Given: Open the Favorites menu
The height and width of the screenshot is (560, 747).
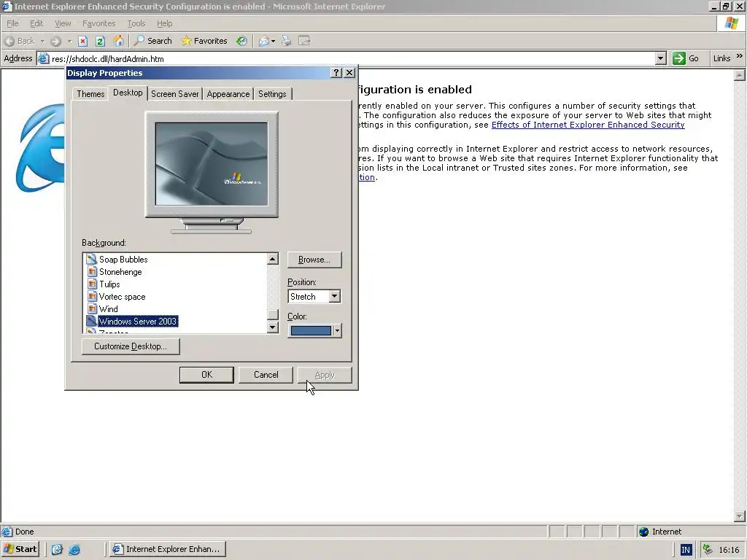Looking at the screenshot, I should pyautogui.click(x=98, y=23).
